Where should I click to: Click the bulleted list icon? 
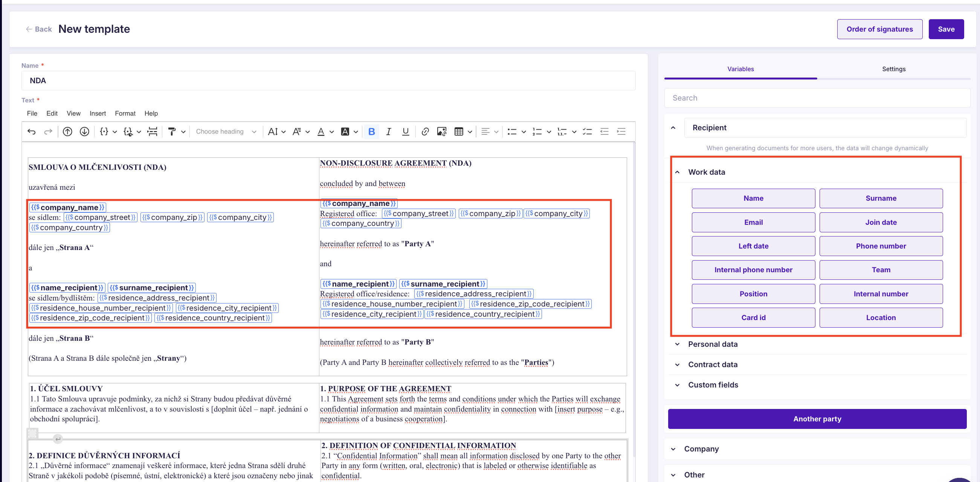512,132
